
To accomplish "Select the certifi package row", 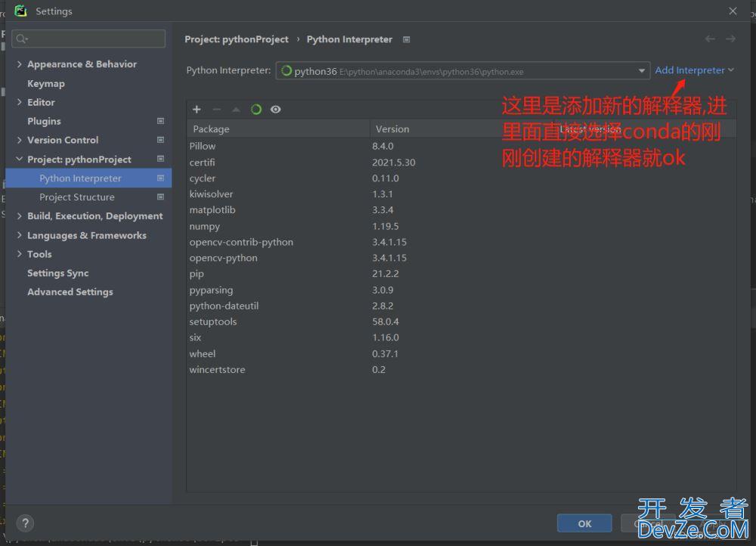I will 461,163.
